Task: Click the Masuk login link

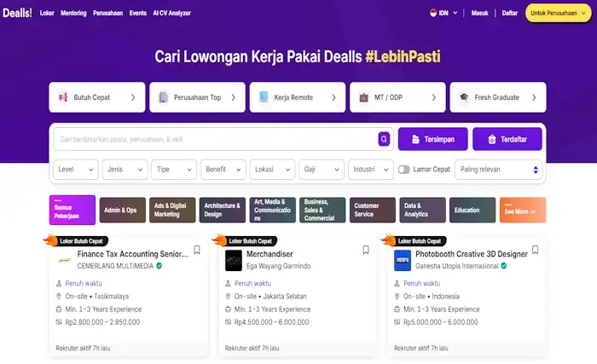Action: (479, 13)
